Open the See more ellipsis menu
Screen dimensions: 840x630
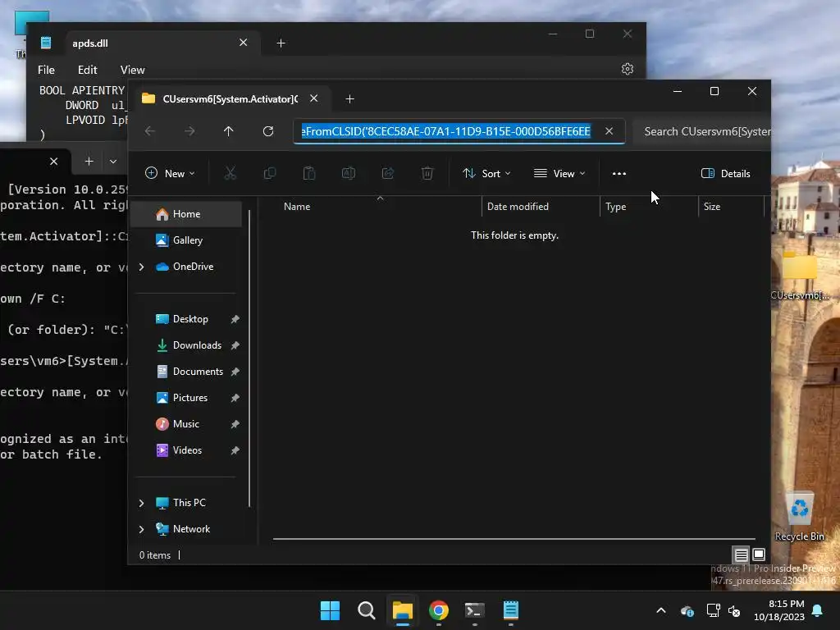(619, 173)
